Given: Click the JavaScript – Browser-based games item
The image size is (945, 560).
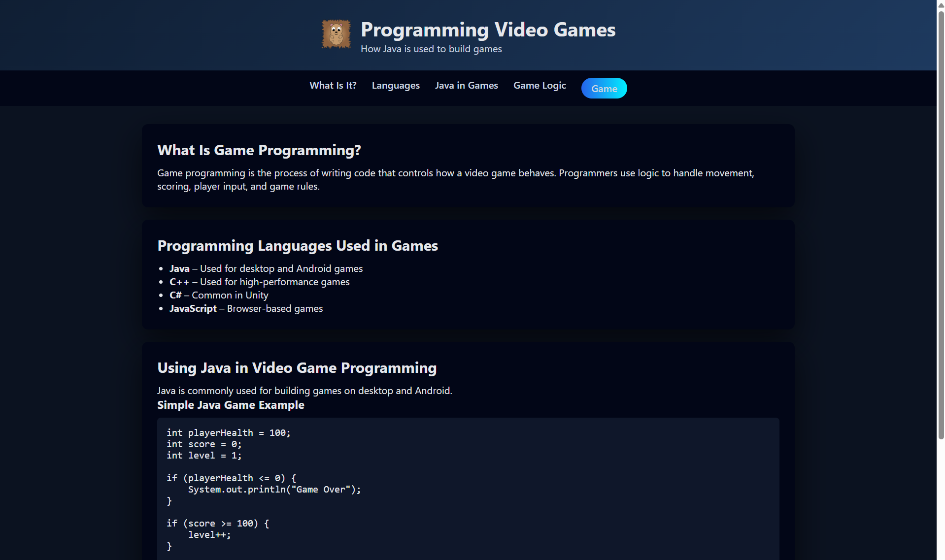Looking at the screenshot, I should point(246,308).
